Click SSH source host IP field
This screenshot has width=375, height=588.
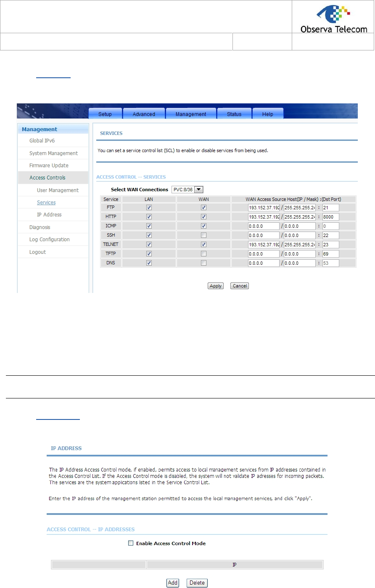(x=264, y=235)
